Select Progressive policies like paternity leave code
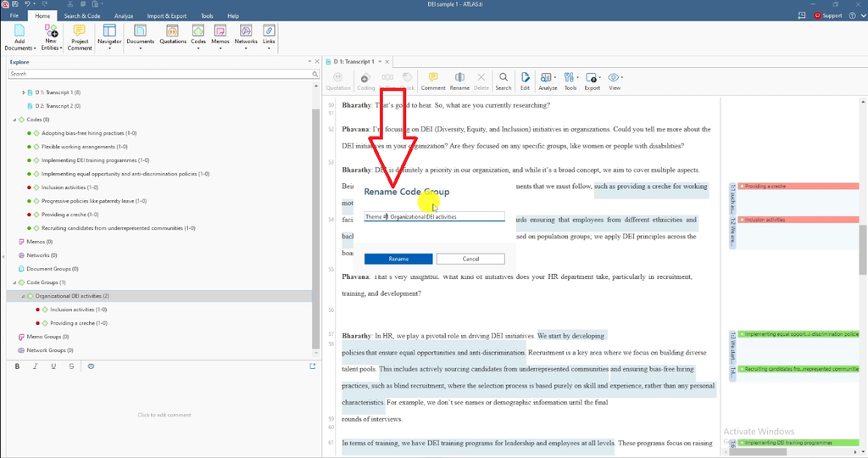The width and height of the screenshot is (868, 458). coord(94,201)
